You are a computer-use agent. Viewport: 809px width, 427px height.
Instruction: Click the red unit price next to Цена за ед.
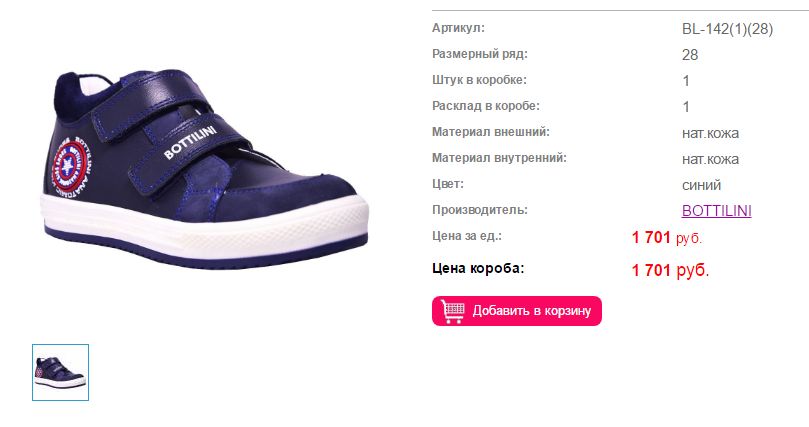coord(667,237)
